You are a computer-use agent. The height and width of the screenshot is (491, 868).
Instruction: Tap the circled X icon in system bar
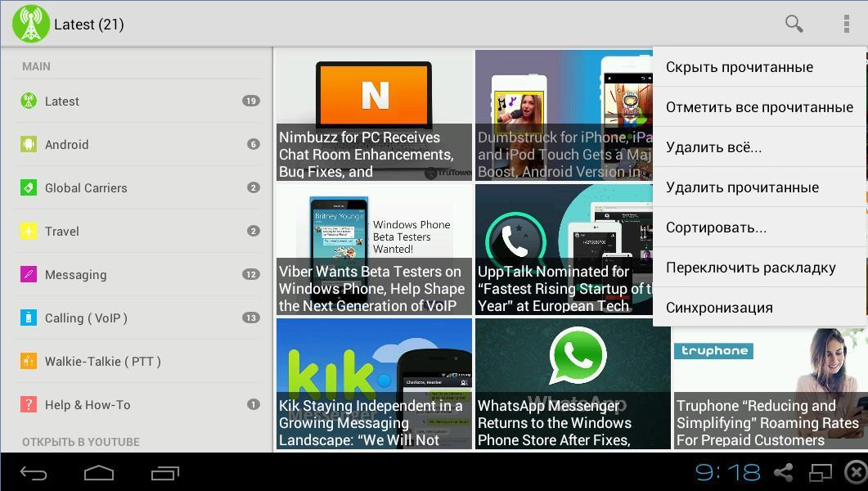coord(857,472)
